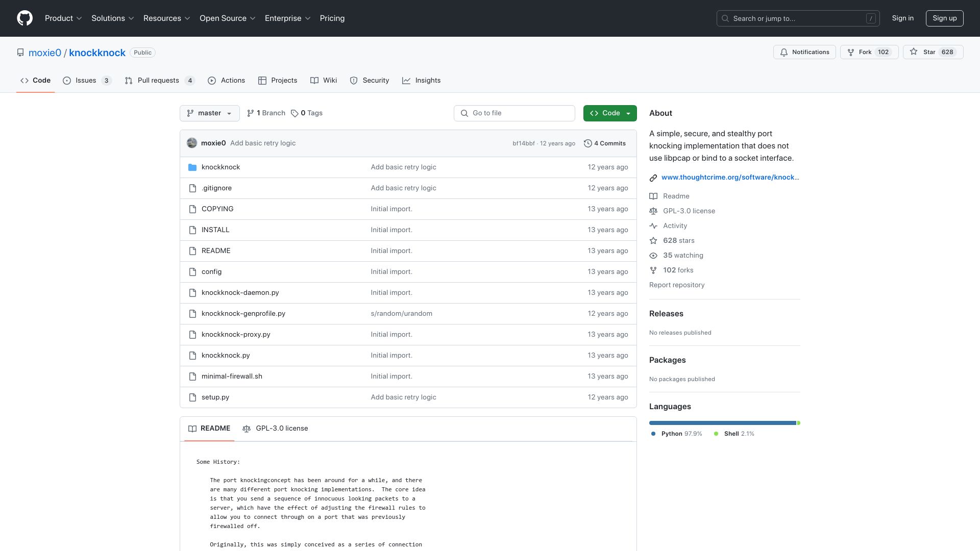
Task: Expand the Open Source menu
Action: 228,18
